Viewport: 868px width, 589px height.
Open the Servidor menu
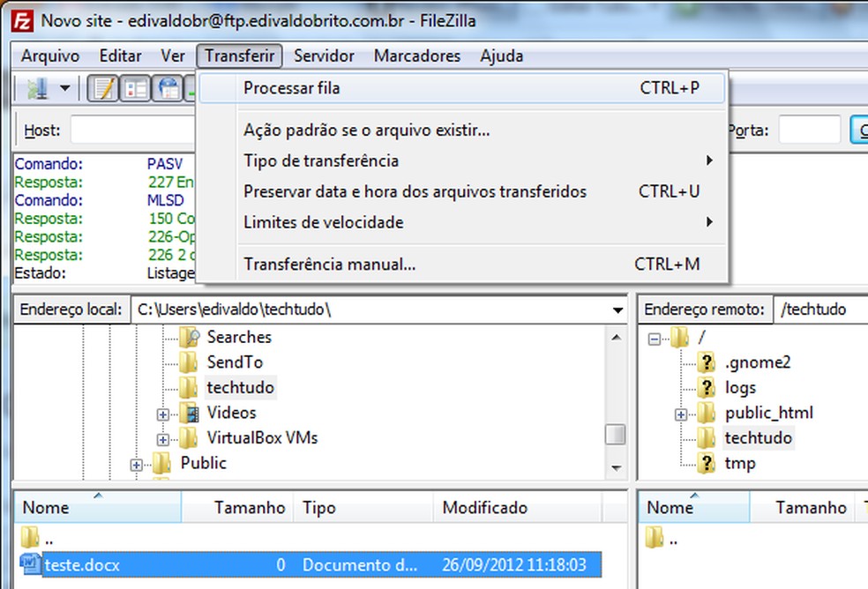coord(324,56)
